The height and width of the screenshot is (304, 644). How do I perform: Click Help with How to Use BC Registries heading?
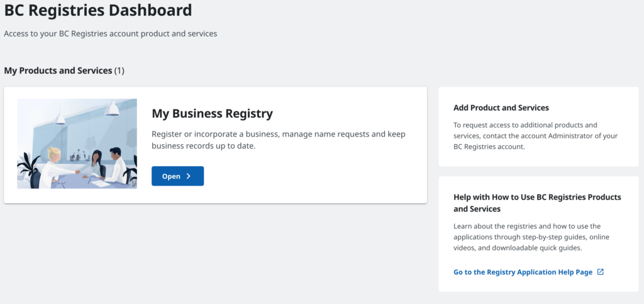pyautogui.click(x=537, y=203)
